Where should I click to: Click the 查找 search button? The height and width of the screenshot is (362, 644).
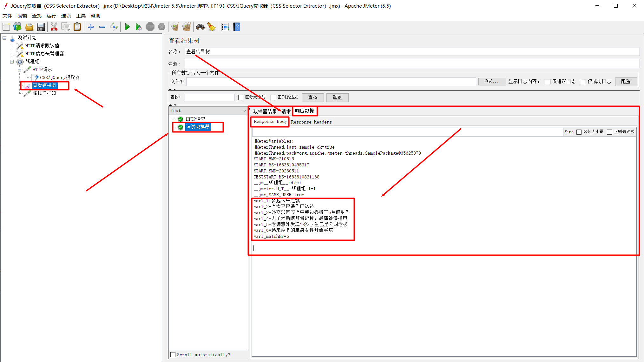(313, 97)
